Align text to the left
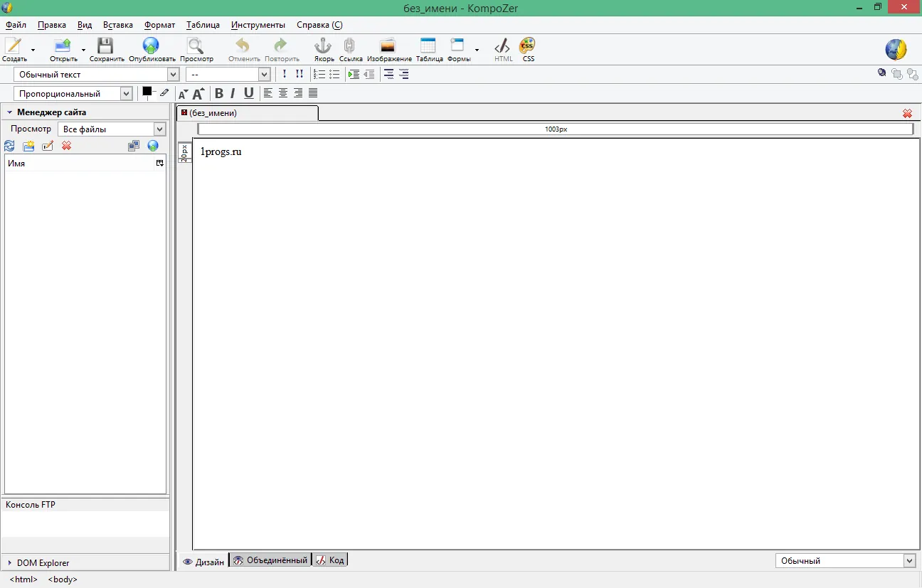The height and width of the screenshot is (588, 922). 268,93
